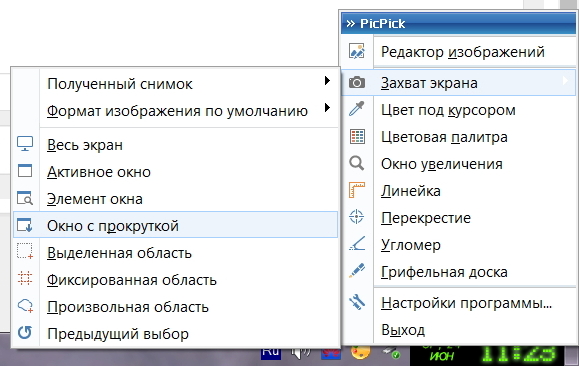This screenshot has height=366, width=579.
Task: Start the Линейка tool
Action: click(x=458, y=191)
